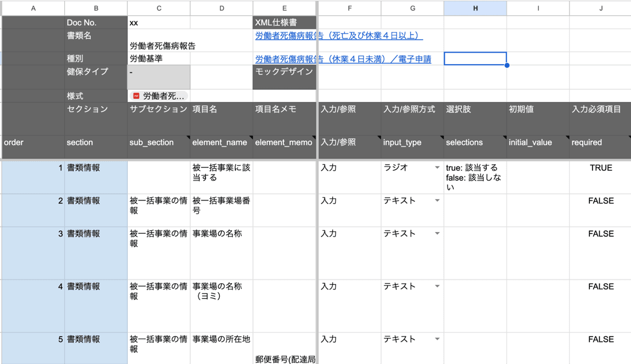
Task: Open the テキスト dropdown in order 5 row
Action: (436, 339)
